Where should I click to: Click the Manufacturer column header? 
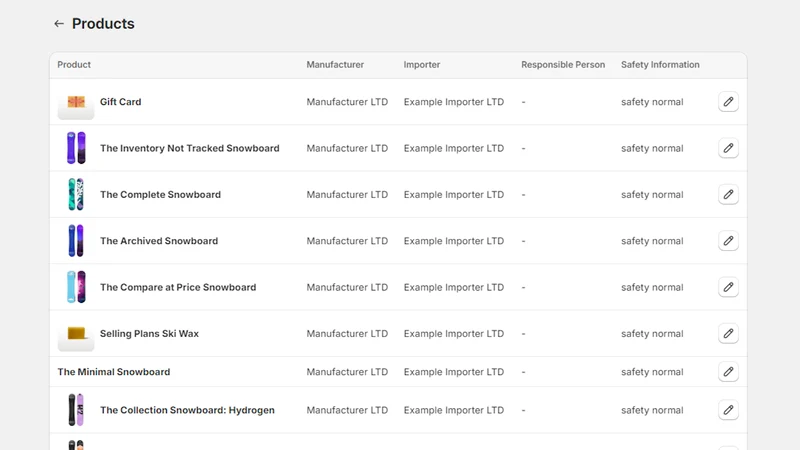[x=335, y=65]
